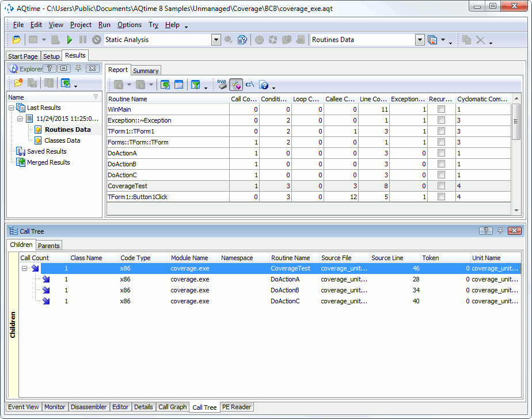The height and width of the screenshot is (419, 532).
Task: Click the highlighted eraser toolbar button
Action: coord(235,85)
